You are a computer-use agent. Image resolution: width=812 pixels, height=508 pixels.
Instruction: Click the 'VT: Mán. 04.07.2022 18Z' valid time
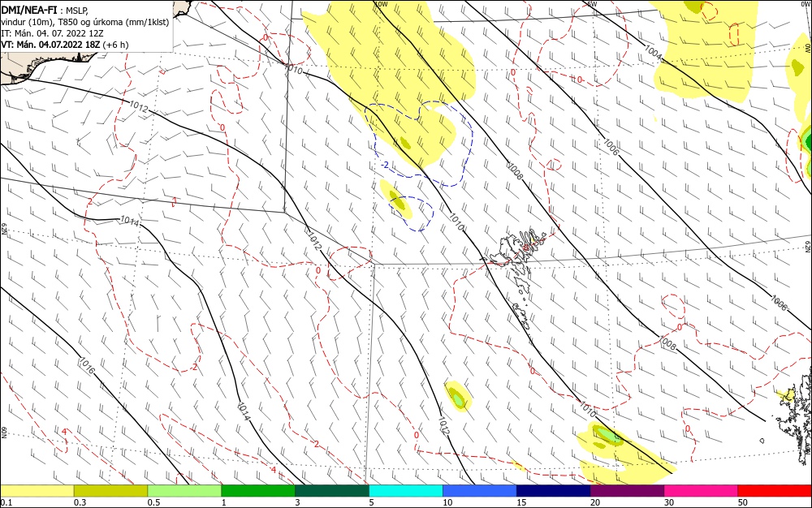pos(50,45)
